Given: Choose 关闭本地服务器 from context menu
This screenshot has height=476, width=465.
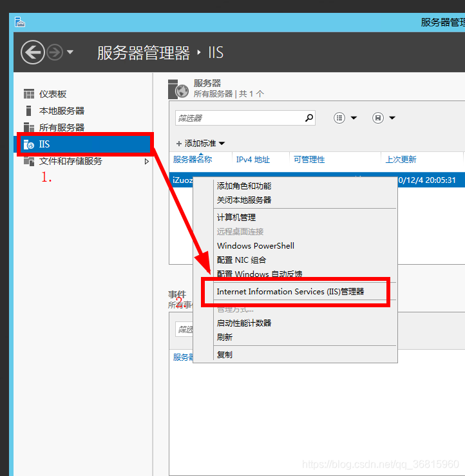Looking at the screenshot, I should (244, 200).
